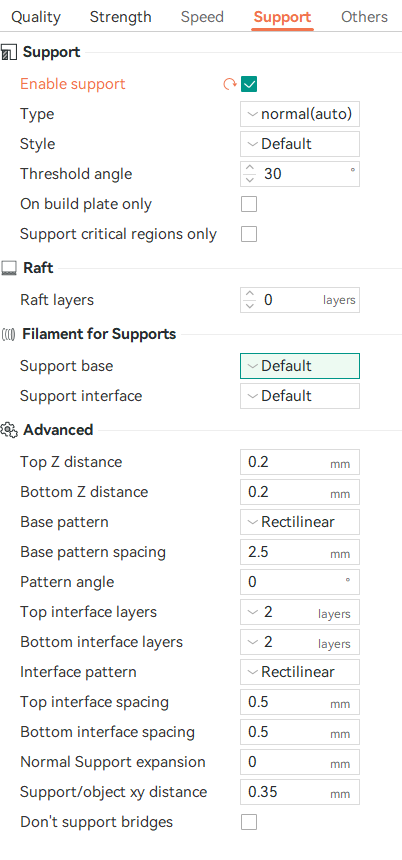
Task: Click the Raft section icon
Action: 9,268
